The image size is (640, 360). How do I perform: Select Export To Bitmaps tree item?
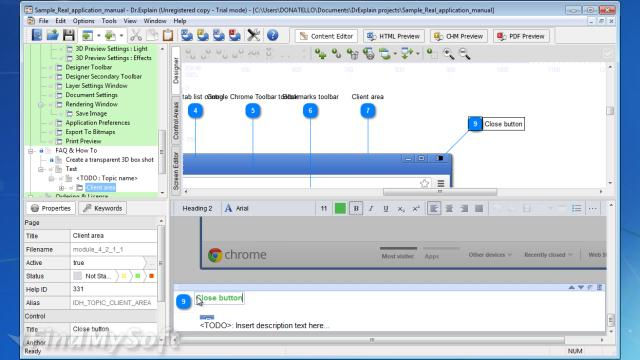tap(90, 132)
